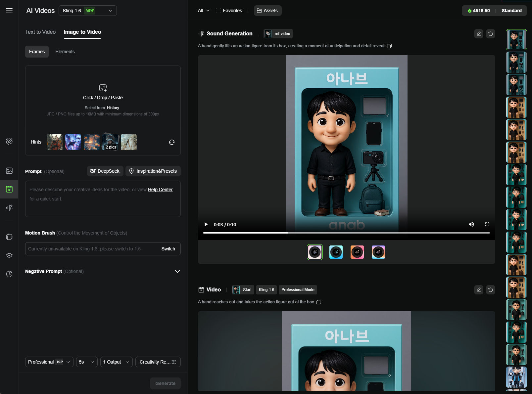Viewport: 532px width, 394px height.
Task: Select the first Hints thumbnail
Action: 55,142
